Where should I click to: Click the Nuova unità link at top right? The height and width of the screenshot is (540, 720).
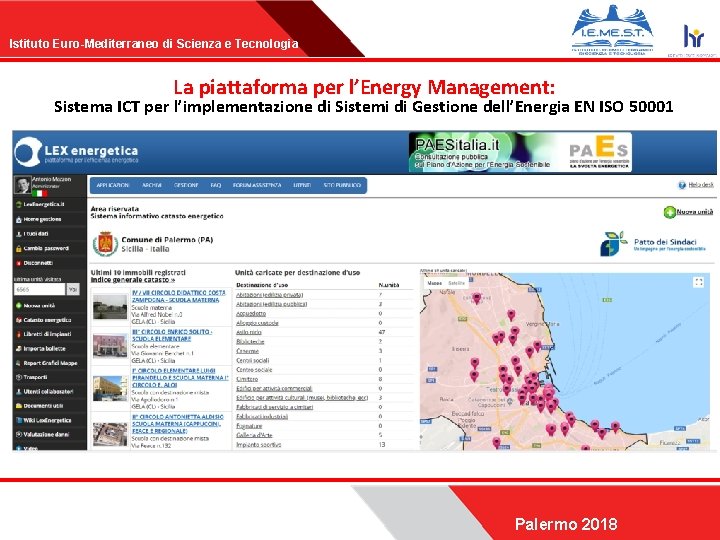[695, 212]
